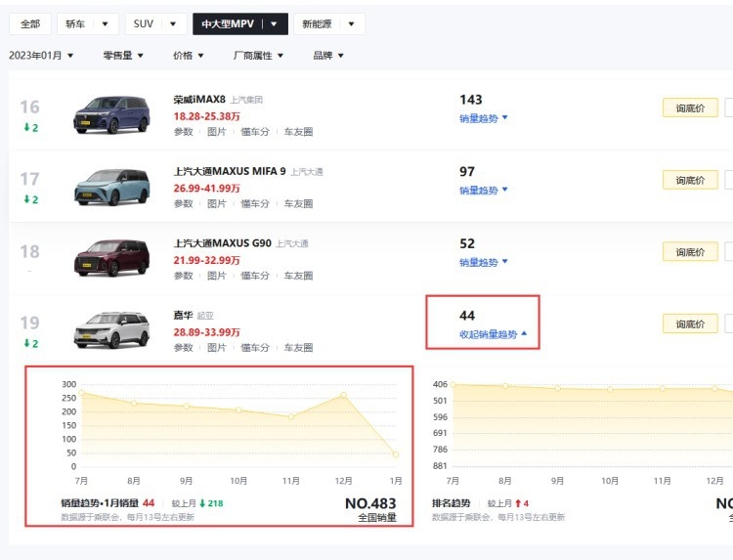
Task: Open 图片 for 嘉华
Action: tap(216, 348)
